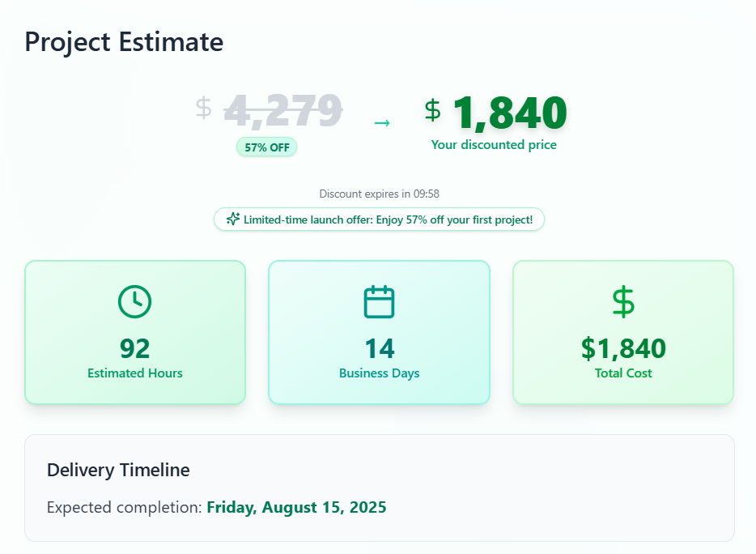Click the clock icon above Estimated Hours
This screenshot has width=756, height=554.
click(x=134, y=301)
